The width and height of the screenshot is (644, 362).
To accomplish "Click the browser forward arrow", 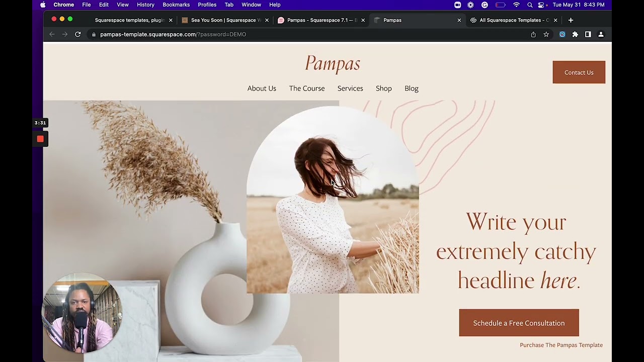I will click(65, 34).
